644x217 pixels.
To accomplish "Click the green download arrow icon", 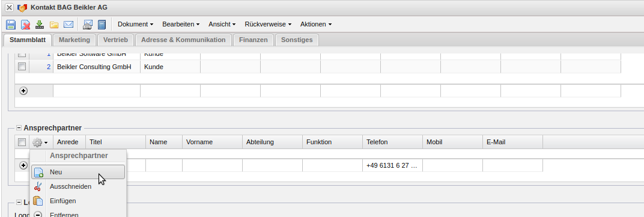I will click(x=40, y=25).
